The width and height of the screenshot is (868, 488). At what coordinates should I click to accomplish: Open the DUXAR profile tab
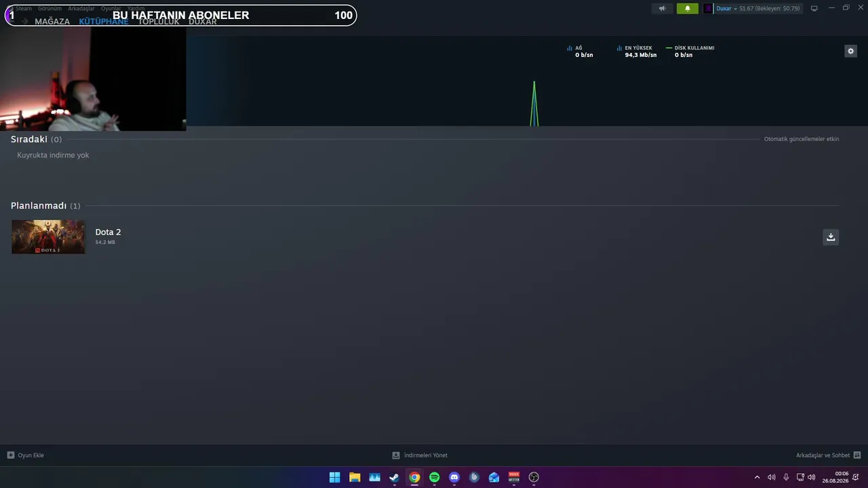[203, 22]
